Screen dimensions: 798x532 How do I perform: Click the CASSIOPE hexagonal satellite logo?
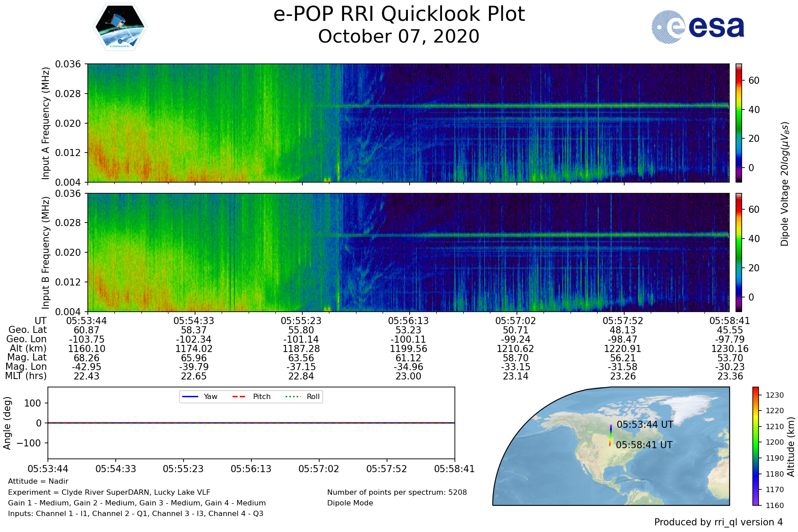point(120,27)
